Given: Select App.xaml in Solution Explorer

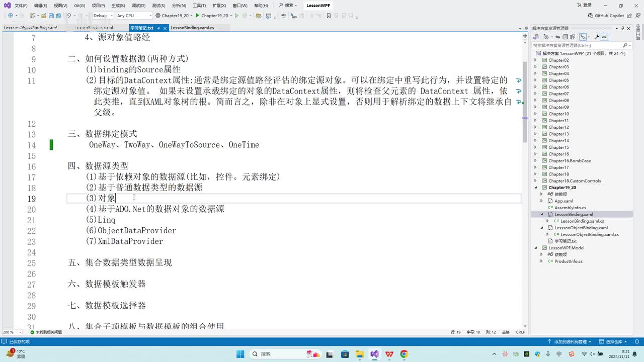Looking at the screenshot, I should [563, 201].
